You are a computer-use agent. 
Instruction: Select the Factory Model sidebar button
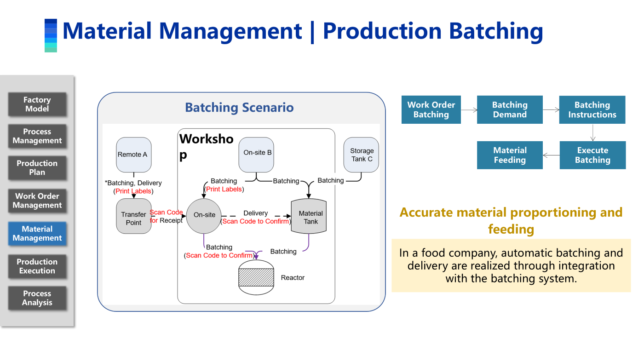point(37,104)
